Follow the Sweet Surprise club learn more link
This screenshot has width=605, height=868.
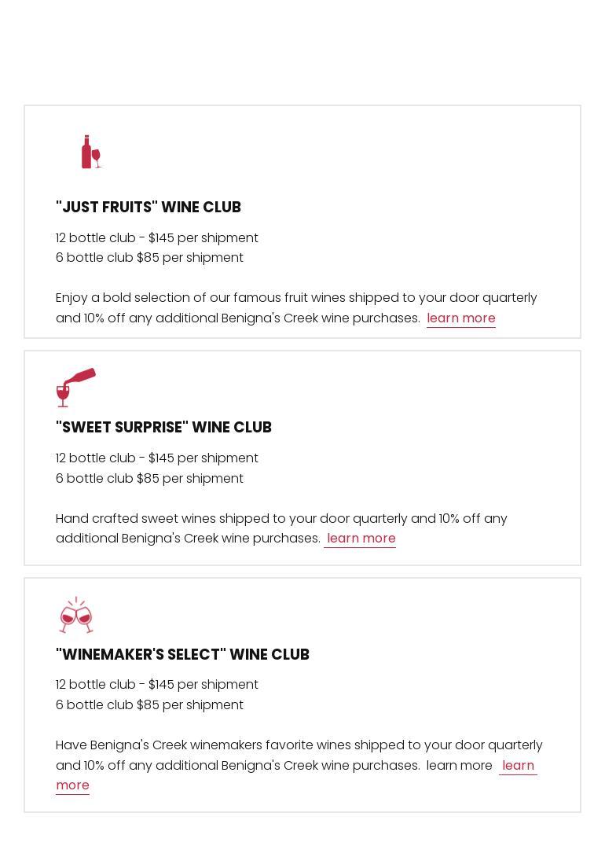pos(361,539)
